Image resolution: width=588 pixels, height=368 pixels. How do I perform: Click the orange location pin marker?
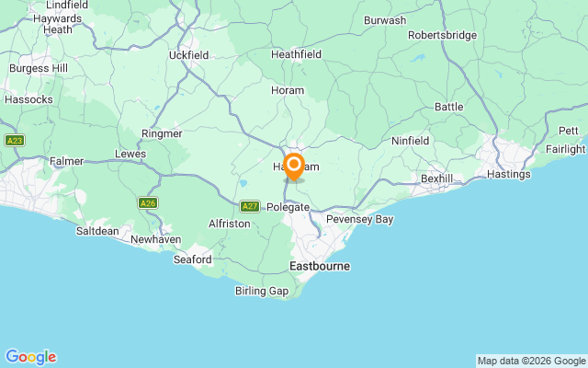pyautogui.click(x=294, y=167)
